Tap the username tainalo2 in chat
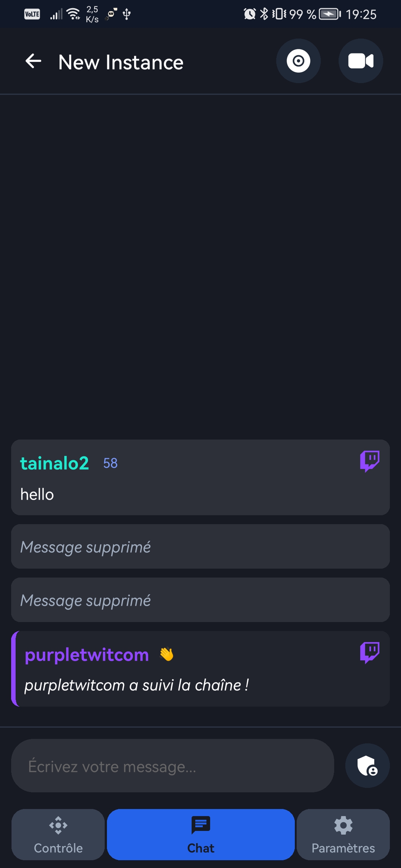Viewport: 401px width, 868px height. 54,463
